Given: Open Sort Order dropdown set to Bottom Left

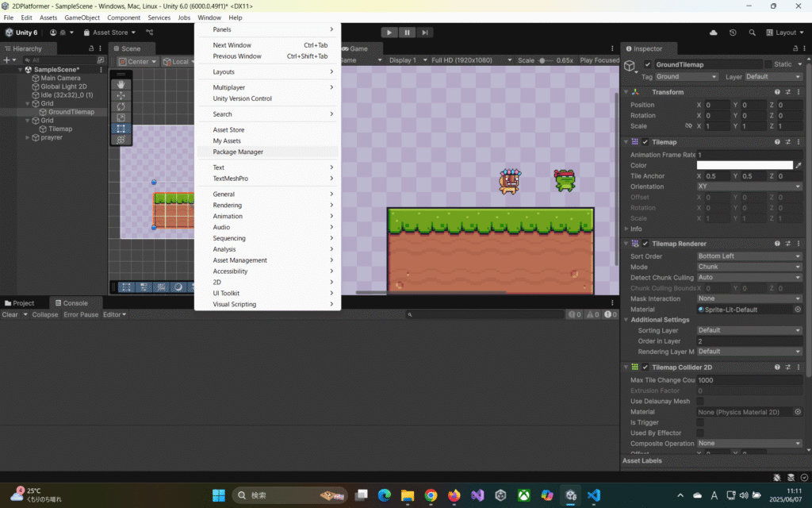Looking at the screenshot, I should click(749, 256).
